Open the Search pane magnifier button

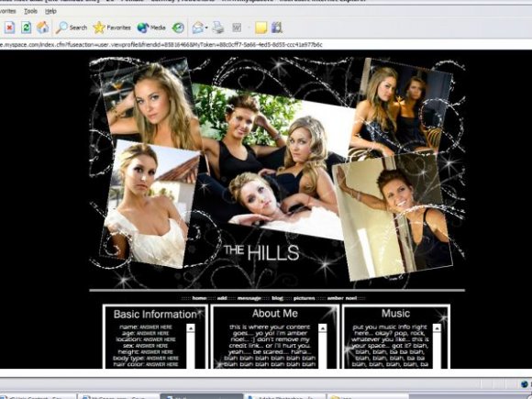click(x=72, y=28)
